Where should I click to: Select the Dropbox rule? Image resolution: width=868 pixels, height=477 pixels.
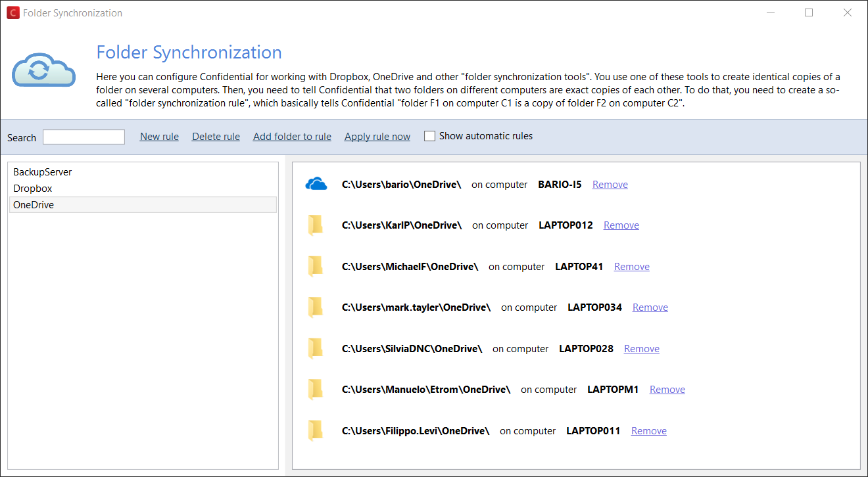143,189
